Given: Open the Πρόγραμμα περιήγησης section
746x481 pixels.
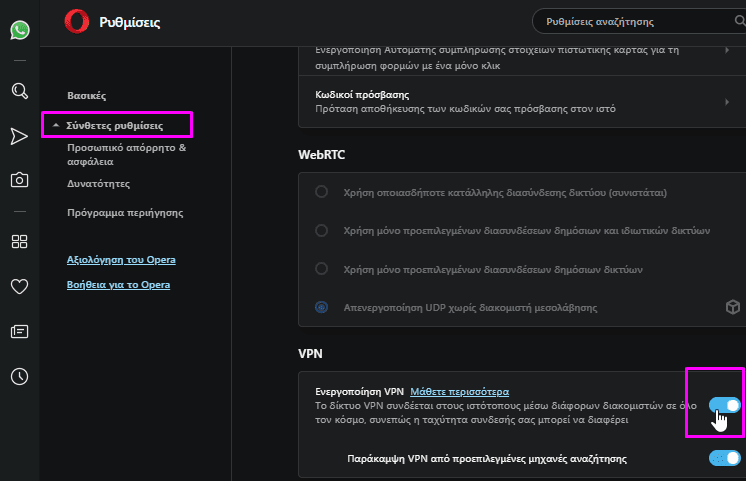Looking at the screenshot, I should (125, 213).
